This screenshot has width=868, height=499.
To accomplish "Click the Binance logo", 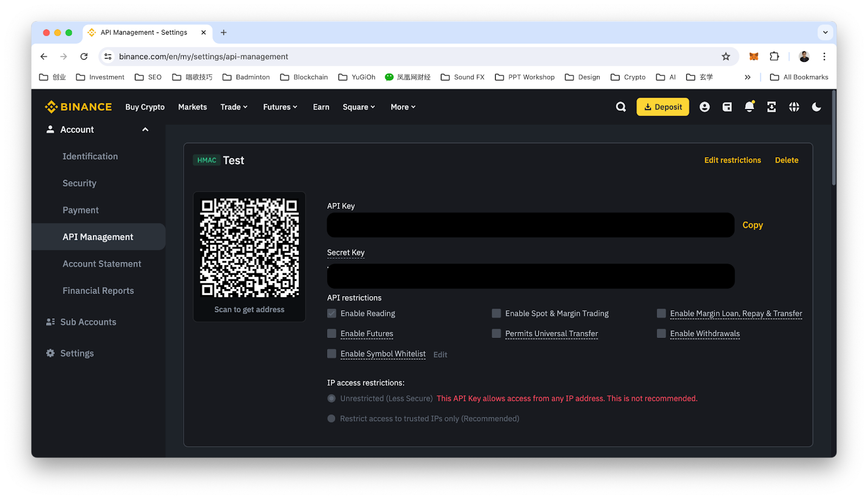I will click(x=78, y=107).
